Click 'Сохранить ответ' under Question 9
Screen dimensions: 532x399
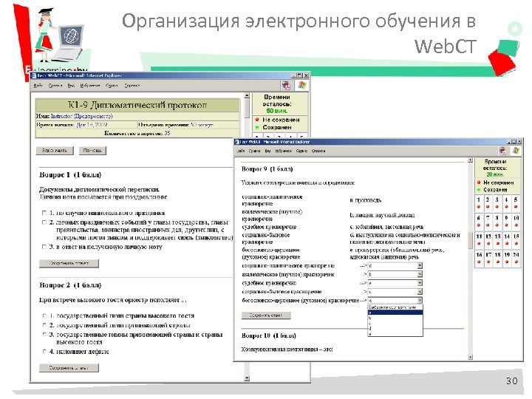pos(266,316)
